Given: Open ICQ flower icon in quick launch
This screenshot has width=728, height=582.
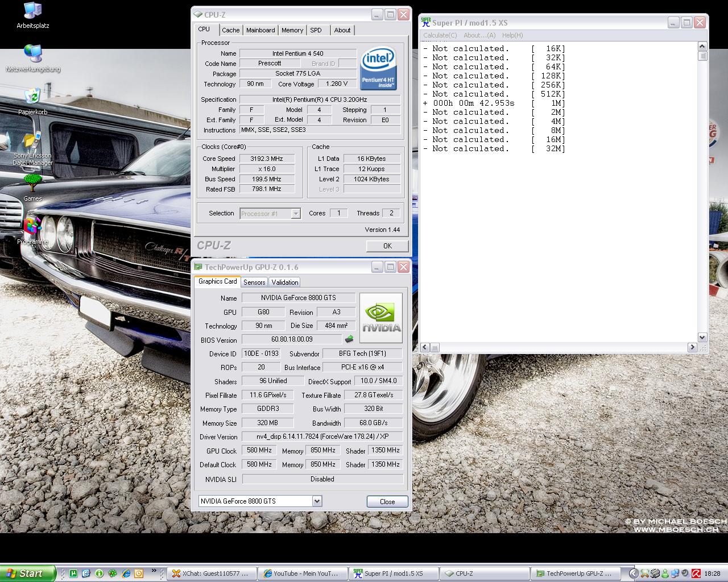Looking at the screenshot, I should 113,573.
